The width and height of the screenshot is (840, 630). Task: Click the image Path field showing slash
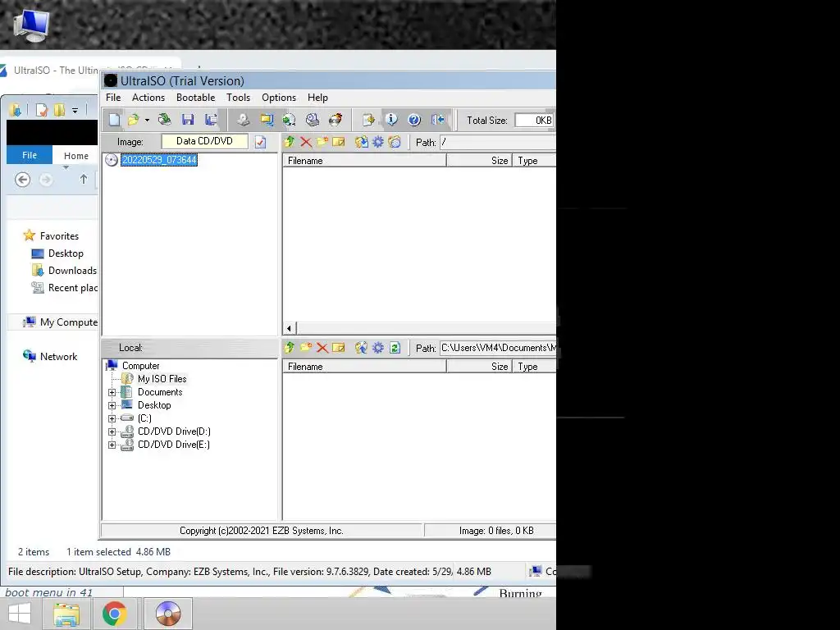coord(498,143)
